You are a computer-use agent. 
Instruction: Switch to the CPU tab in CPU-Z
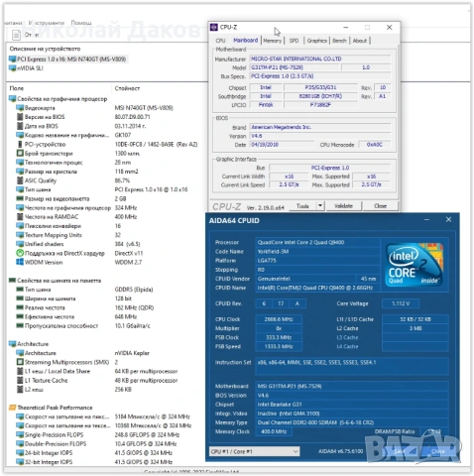tap(220, 41)
